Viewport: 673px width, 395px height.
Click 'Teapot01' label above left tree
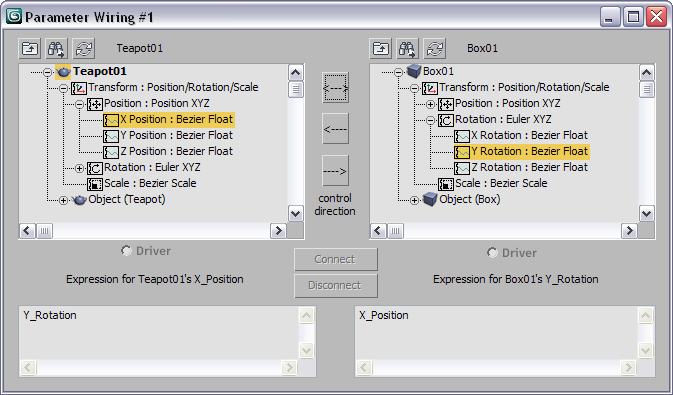(140, 48)
